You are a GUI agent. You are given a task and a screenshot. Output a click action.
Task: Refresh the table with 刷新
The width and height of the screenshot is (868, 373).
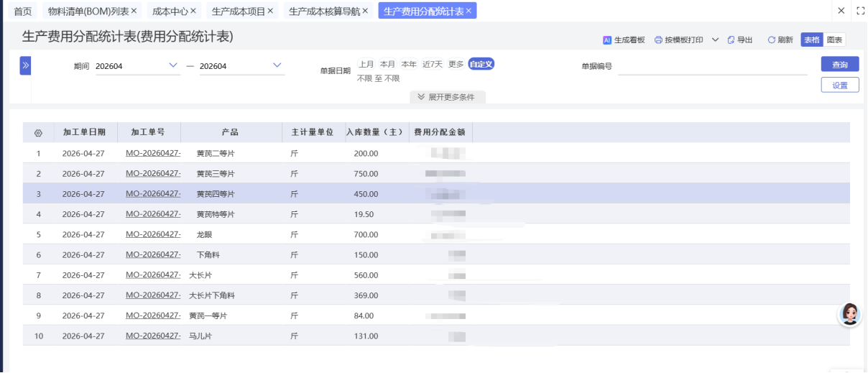click(x=780, y=40)
